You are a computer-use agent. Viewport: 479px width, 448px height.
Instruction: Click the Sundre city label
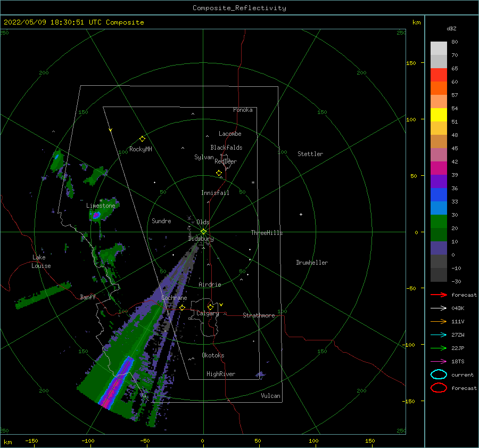[161, 221]
